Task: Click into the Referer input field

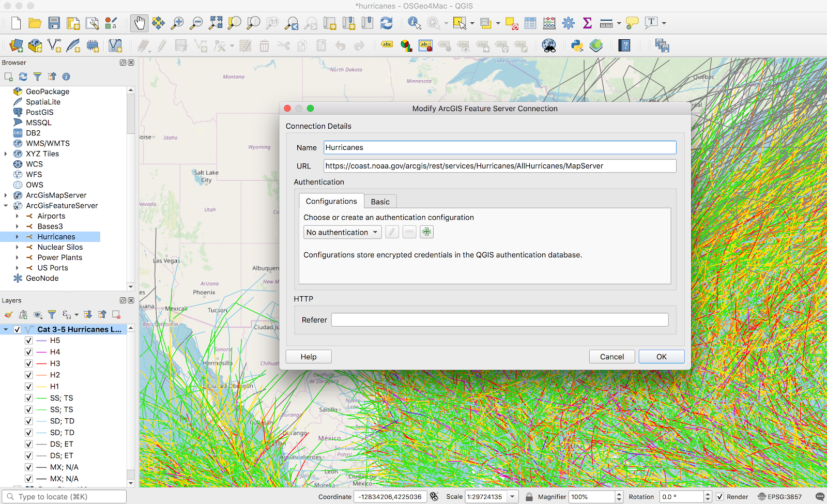Action: click(x=499, y=320)
